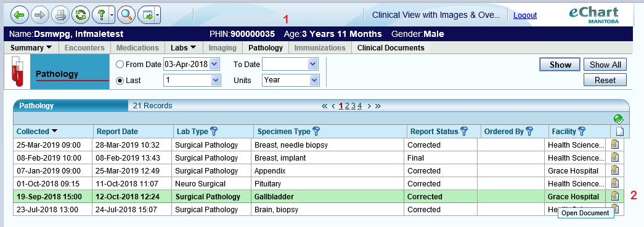
Task: Open document for Appendix row
Action: click(x=614, y=170)
